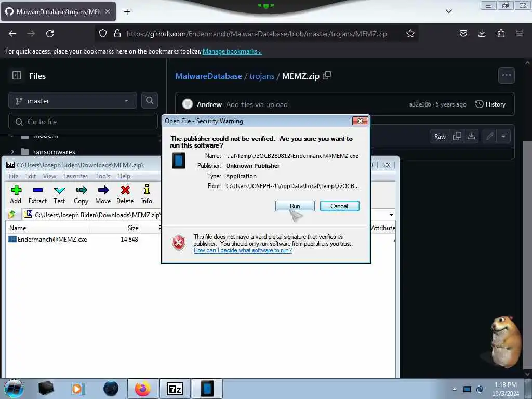Viewport: 532px width, 399px height.
Task: Open the 7-Zip Edit menu
Action: coord(31,176)
